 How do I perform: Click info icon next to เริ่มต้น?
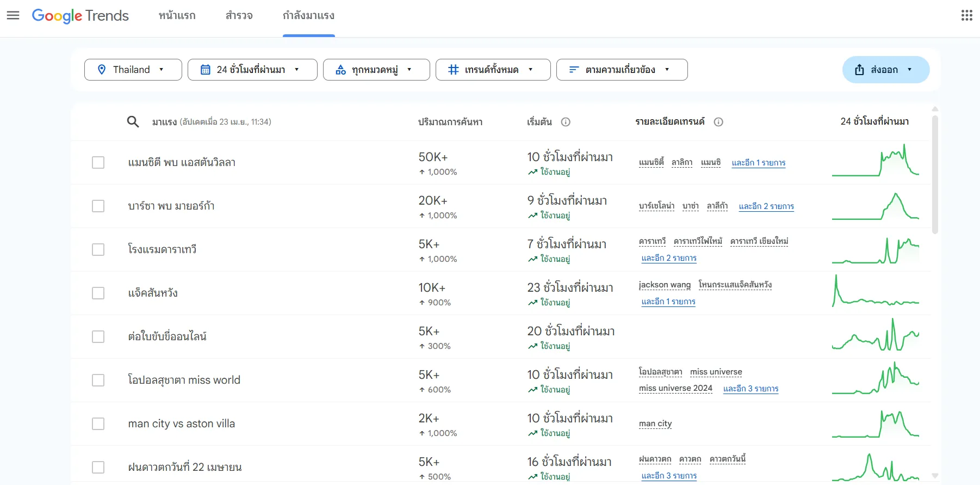[x=566, y=122]
